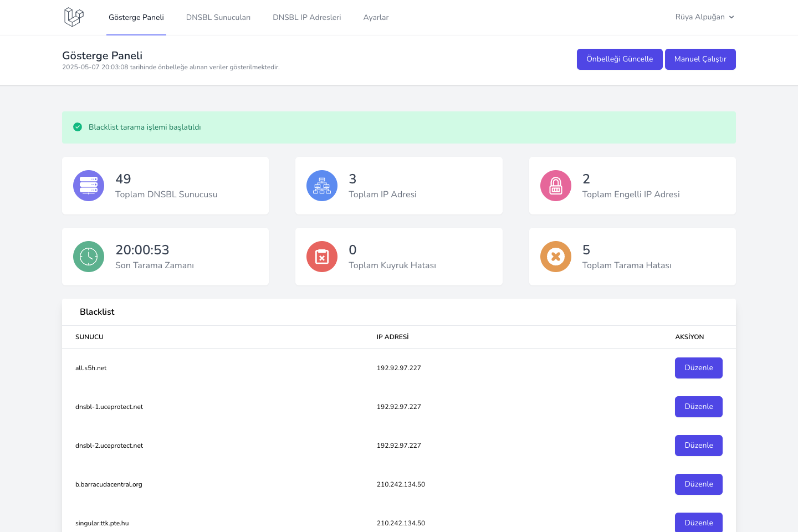This screenshot has height=532, width=798.
Task: Click the red queue error icon
Action: tap(322, 257)
